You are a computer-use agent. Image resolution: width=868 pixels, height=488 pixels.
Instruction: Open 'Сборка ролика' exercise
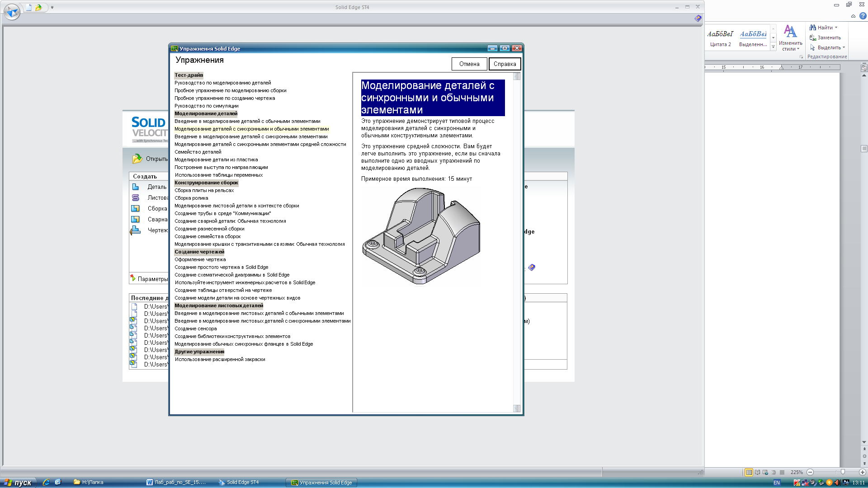[191, 198]
